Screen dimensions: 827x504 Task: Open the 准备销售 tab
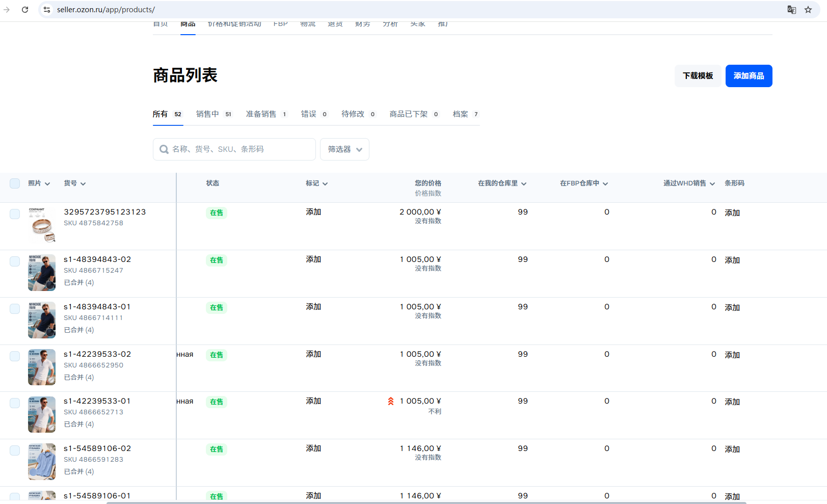[267, 114]
